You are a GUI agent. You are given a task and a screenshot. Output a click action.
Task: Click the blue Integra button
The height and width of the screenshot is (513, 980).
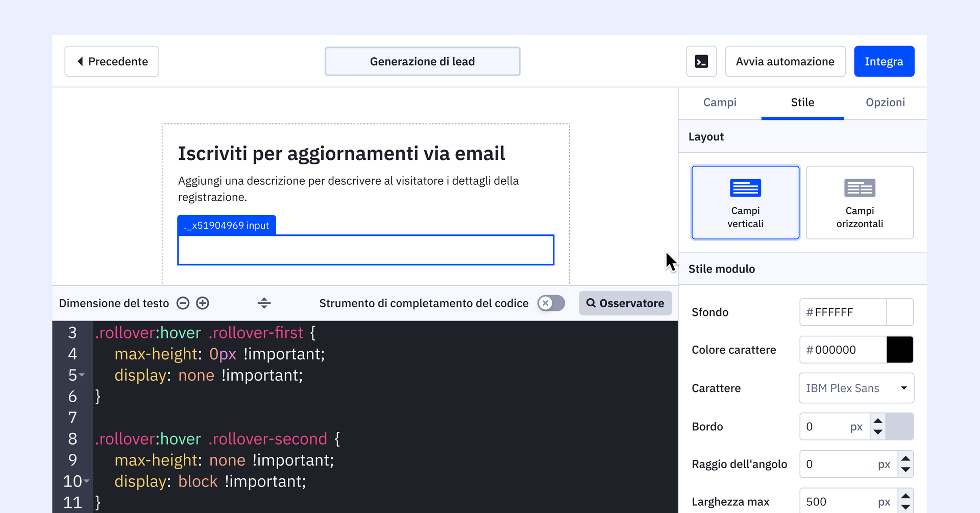click(884, 61)
